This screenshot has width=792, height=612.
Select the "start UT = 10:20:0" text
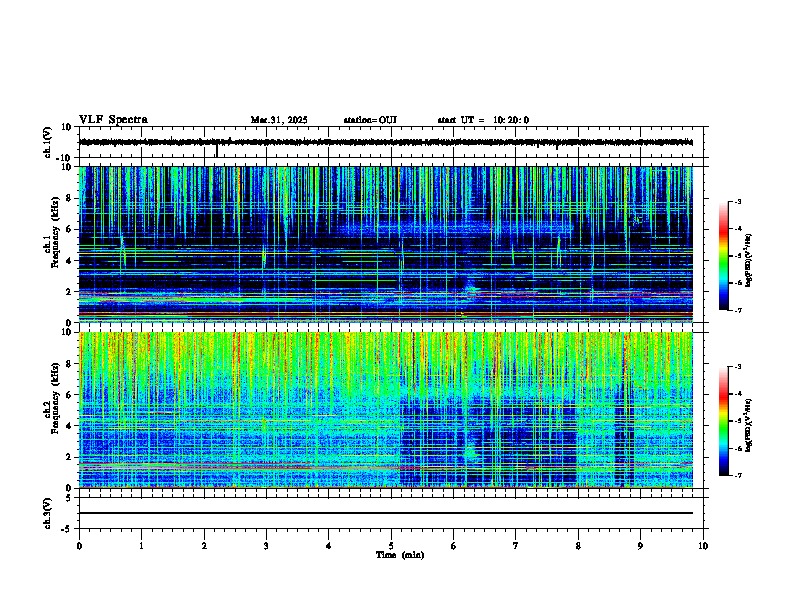tap(483, 120)
